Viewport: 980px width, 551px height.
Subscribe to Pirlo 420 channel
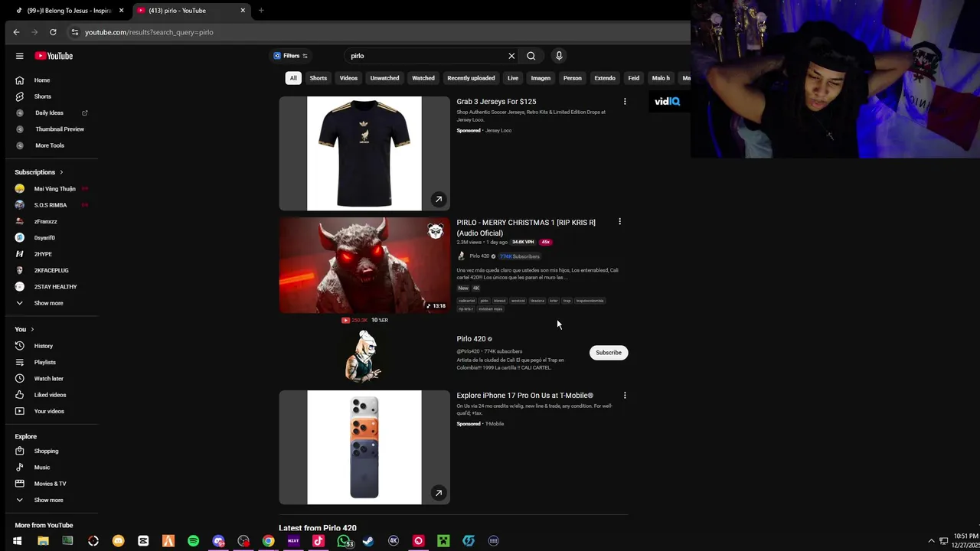click(609, 353)
